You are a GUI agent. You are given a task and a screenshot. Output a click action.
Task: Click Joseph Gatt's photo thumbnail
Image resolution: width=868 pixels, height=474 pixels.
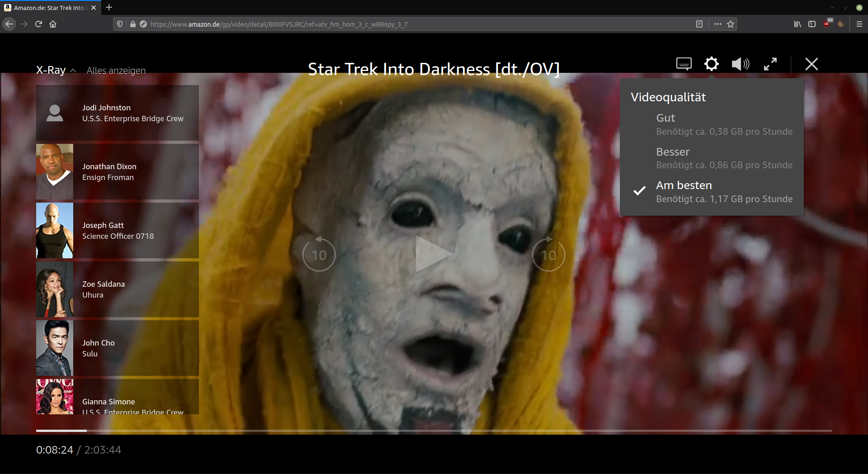(x=55, y=231)
